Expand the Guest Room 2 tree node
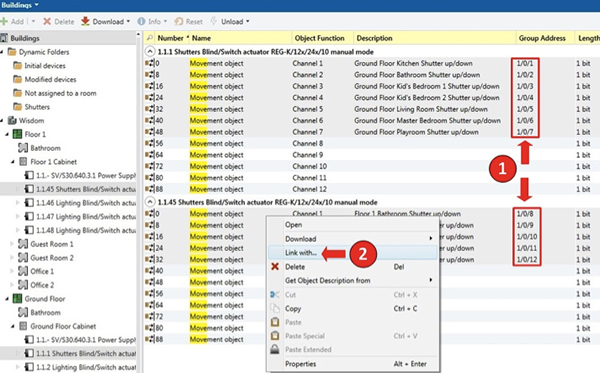 12,257
